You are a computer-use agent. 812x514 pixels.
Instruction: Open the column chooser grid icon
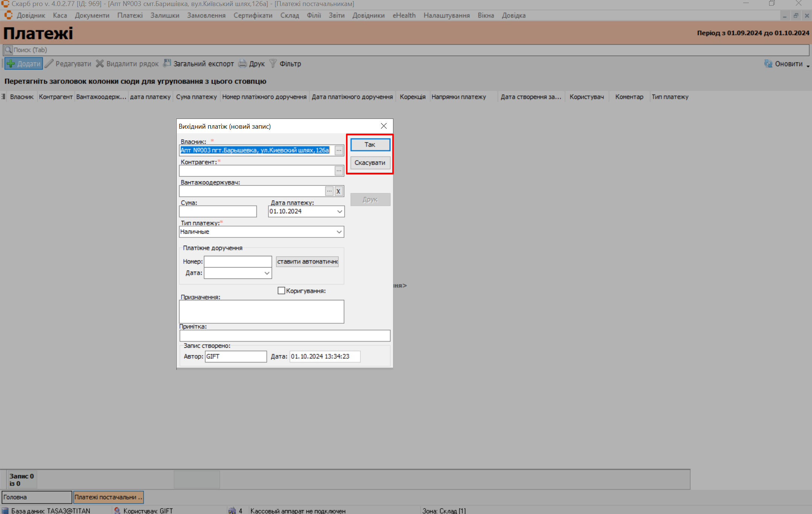[3, 97]
